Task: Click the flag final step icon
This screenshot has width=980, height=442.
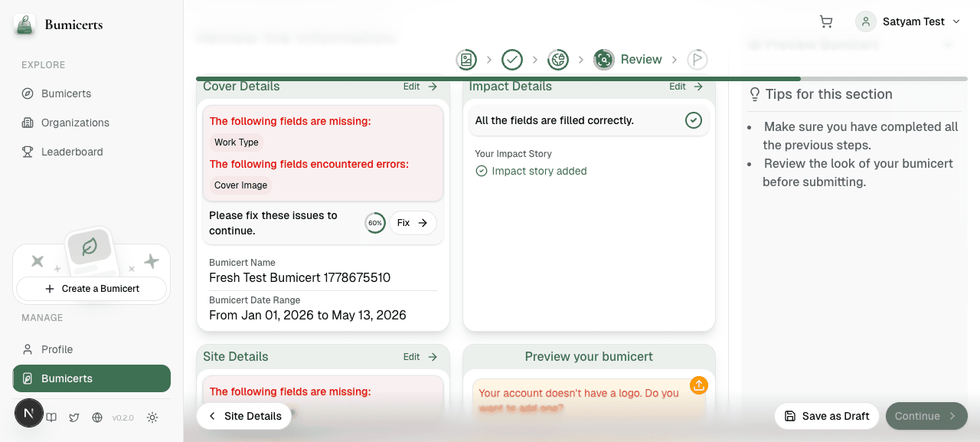Action: click(x=697, y=59)
